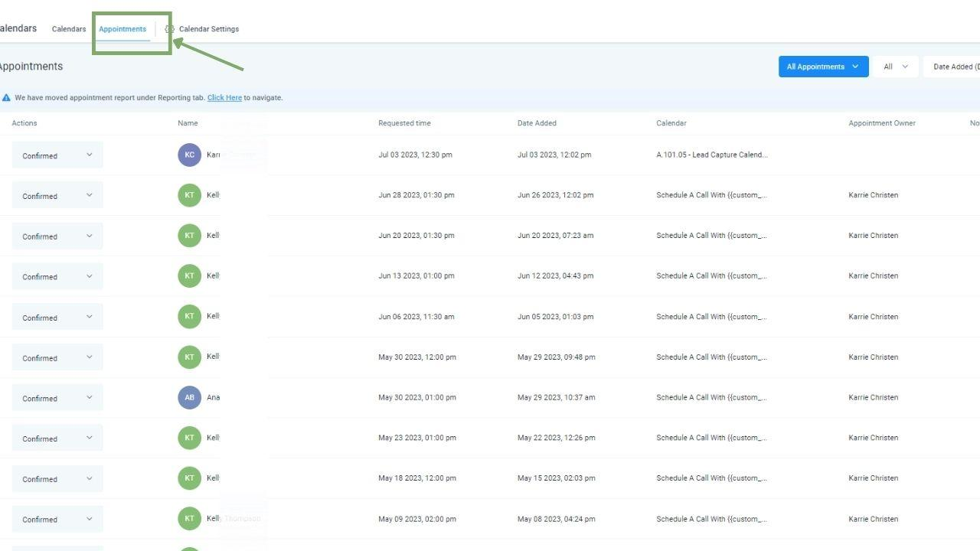980x551 pixels.
Task: Select the Appointments tab
Action: (x=122, y=29)
